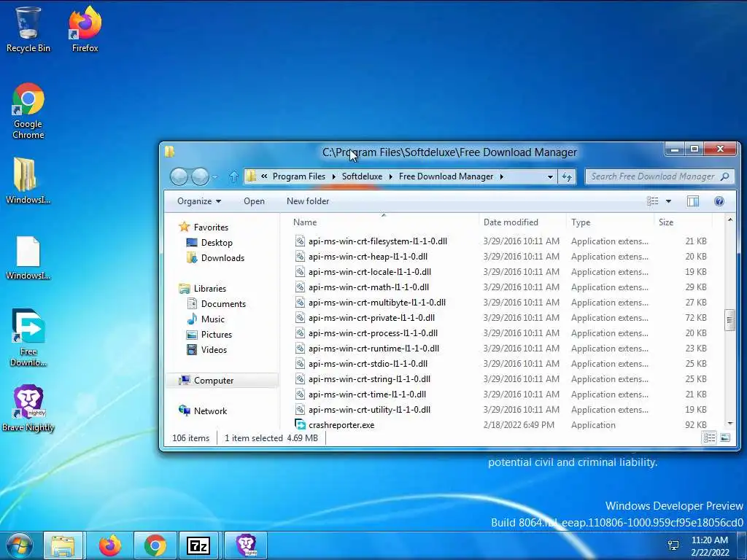This screenshot has height=560, width=747.
Task: Click the search magnifier icon
Action: click(x=725, y=176)
